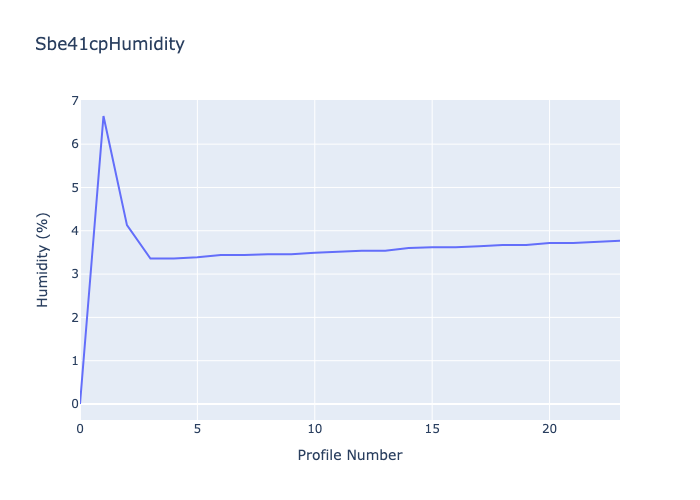The height and width of the screenshot is (500, 700).
Task: Click the y-axis tick label 4
Action: click(74, 231)
